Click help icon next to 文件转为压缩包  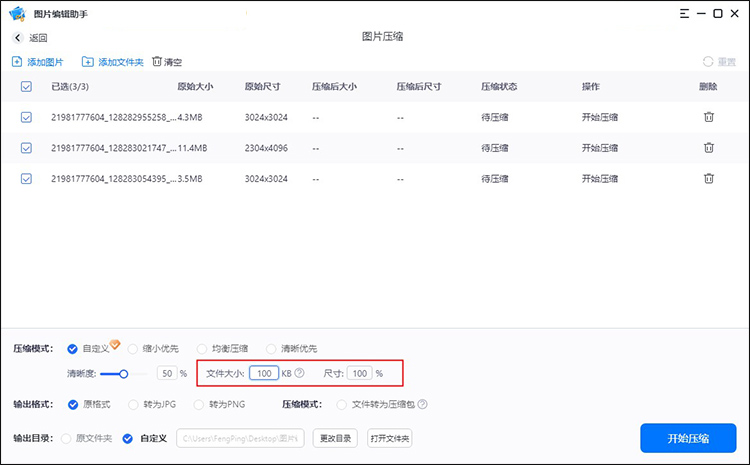click(422, 404)
